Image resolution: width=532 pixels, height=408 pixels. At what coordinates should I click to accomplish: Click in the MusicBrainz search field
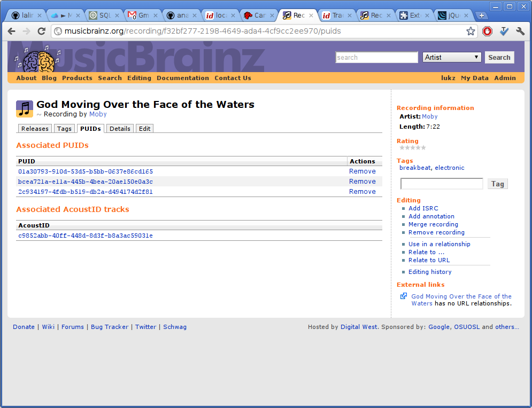(376, 57)
